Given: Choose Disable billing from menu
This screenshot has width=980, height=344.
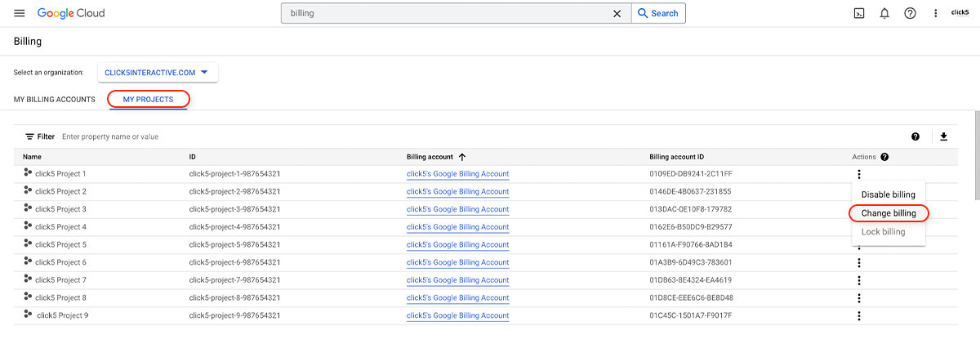Looking at the screenshot, I should pos(889,194).
